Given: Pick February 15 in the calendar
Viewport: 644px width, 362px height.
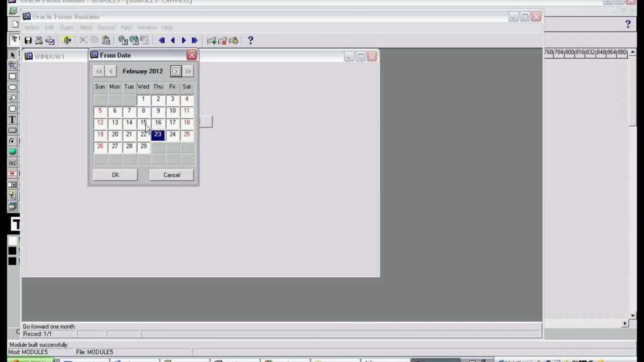Looking at the screenshot, I should pyautogui.click(x=143, y=123).
